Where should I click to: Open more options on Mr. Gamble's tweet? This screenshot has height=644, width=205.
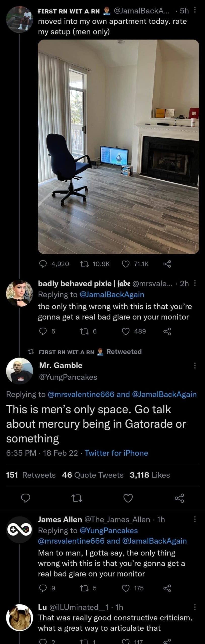(x=195, y=366)
